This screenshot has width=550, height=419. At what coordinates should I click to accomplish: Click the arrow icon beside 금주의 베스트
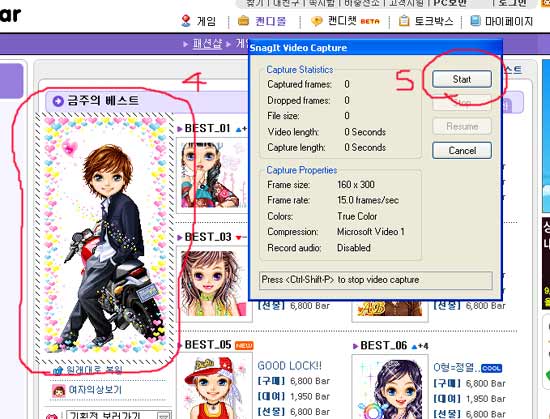click(58, 101)
